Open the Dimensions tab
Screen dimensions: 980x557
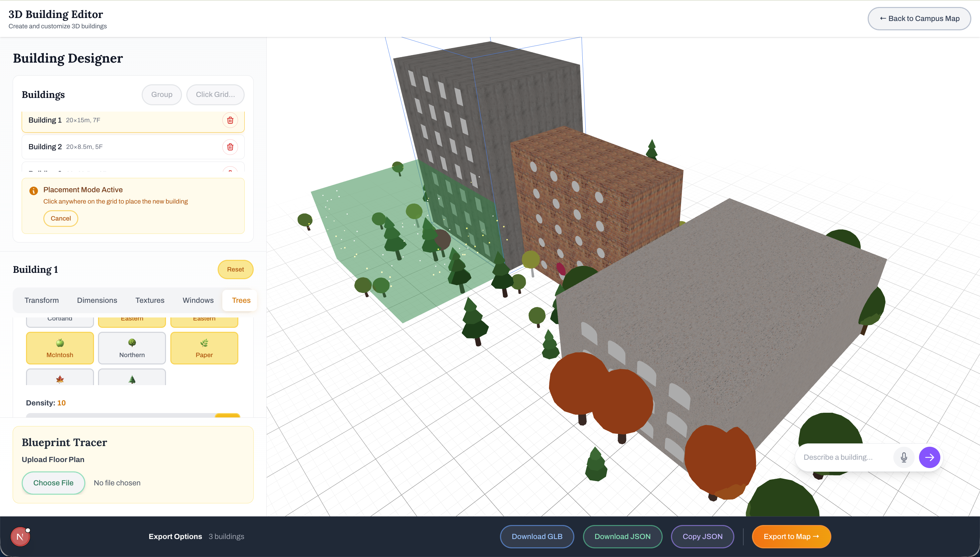(97, 300)
